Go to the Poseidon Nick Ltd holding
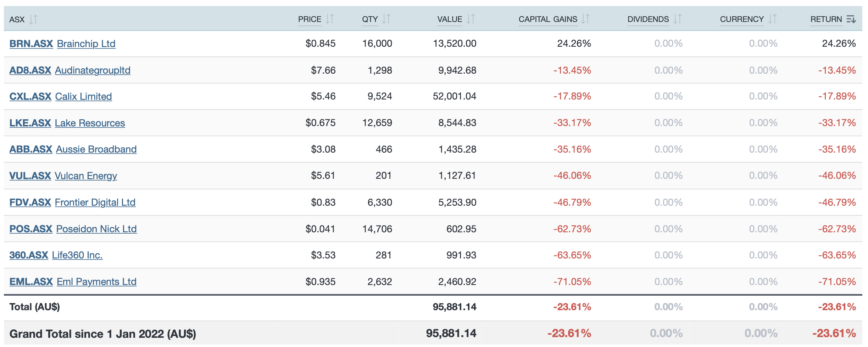 pos(96,229)
